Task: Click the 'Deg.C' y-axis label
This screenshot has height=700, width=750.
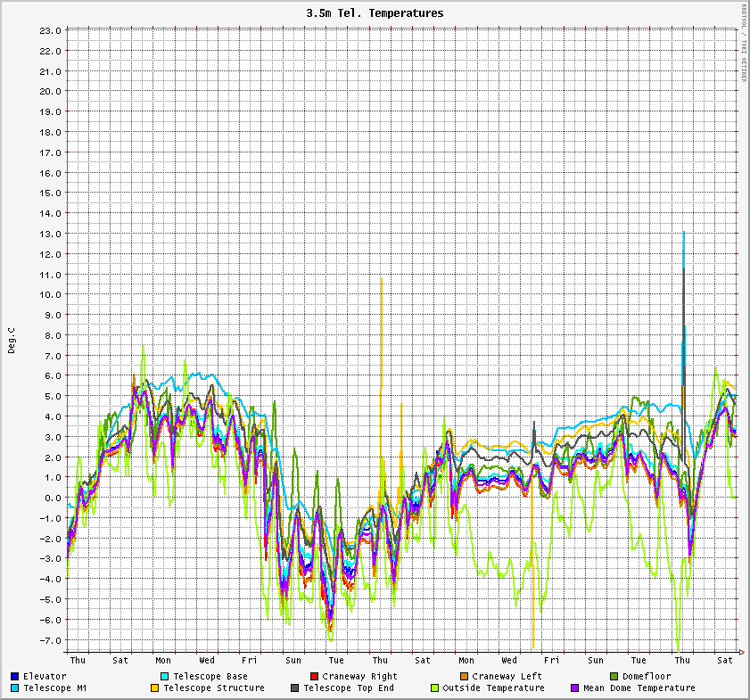Action: pyautogui.click(x=12, y=341)
